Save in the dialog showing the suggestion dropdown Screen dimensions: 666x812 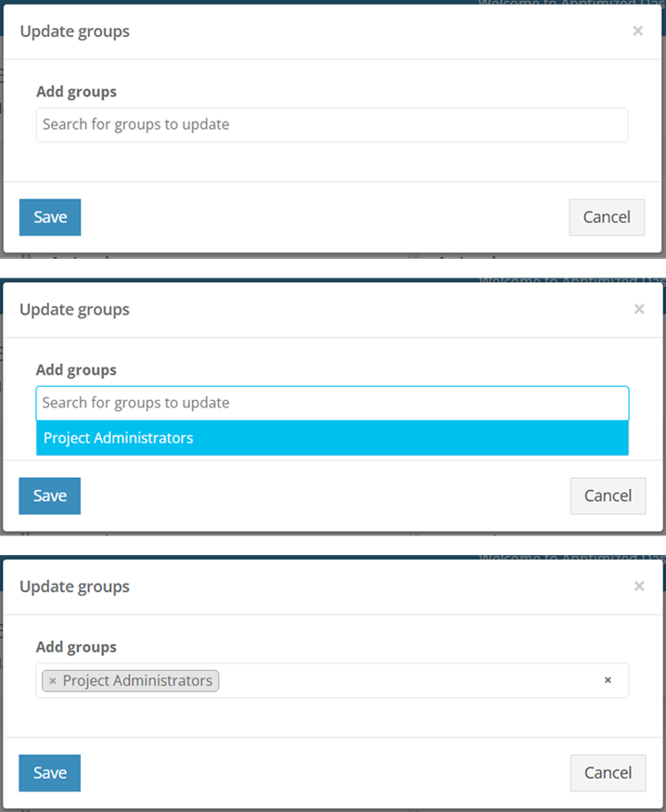50,496
